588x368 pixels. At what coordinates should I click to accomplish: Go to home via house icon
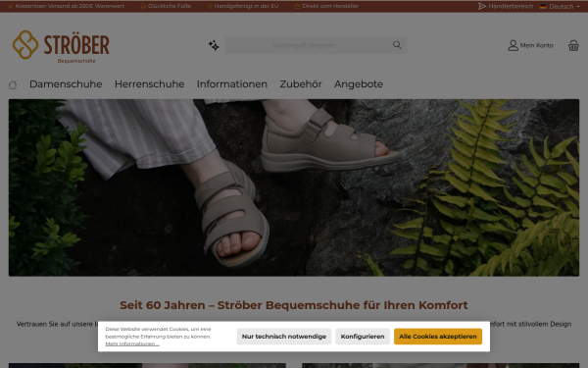(x=13, y=84)
